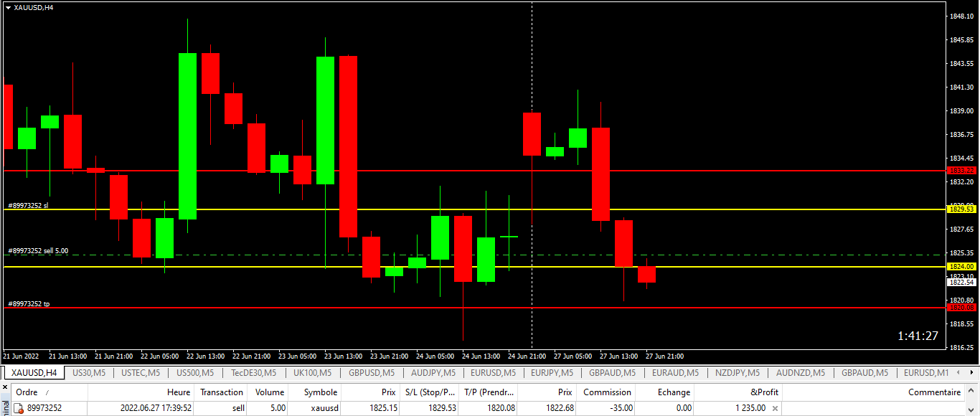Expand the XAUUSD,H4 chart dropdown triangle
Image resolution: width=980 pixels, height=416 pixels.
tap(8, 7)
